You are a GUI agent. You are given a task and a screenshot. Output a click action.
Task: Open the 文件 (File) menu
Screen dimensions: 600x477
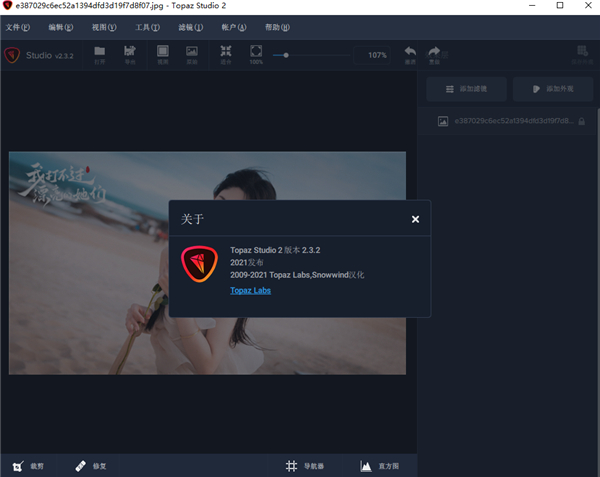pyautogui.click(x=18, y=27)
